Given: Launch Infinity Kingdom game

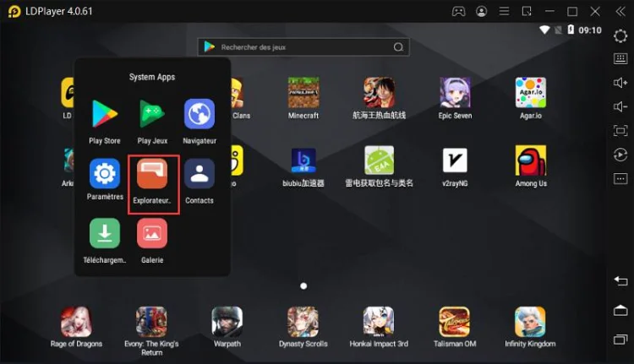Looking at the screenshot, I should pos(530,322).
